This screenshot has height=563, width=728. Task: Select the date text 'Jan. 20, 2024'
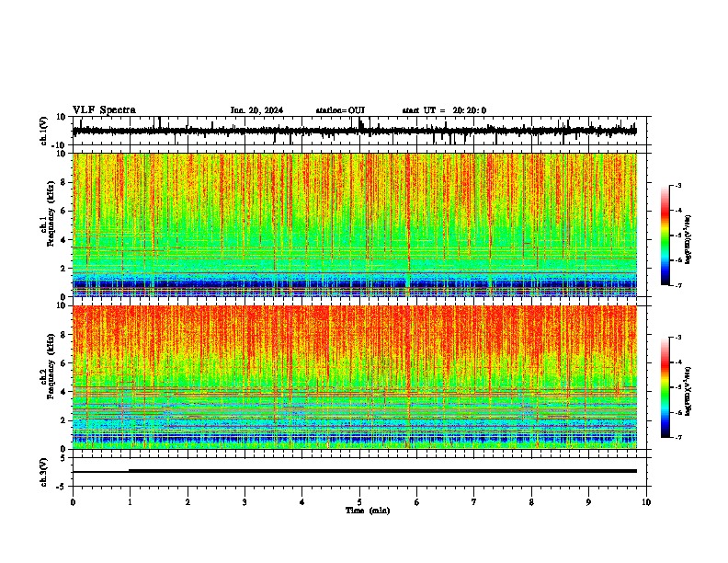pyautogui.click(x=256, y=110)
